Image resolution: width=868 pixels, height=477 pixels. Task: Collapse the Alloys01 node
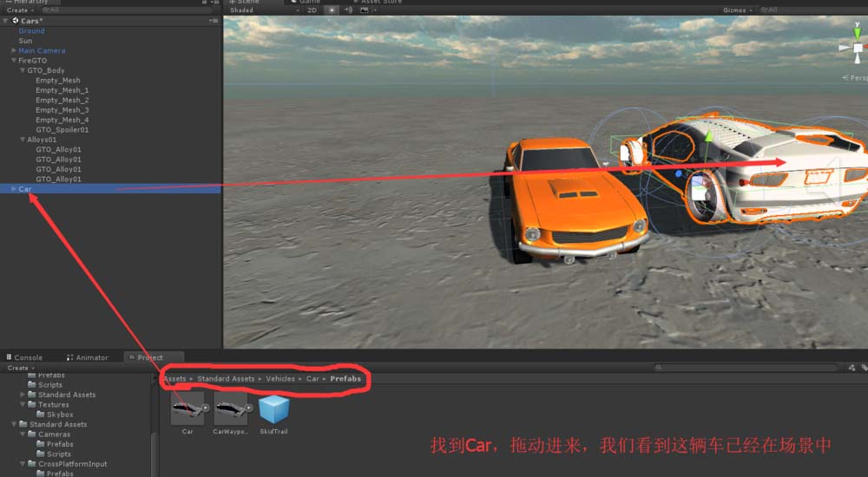(23, 140)
